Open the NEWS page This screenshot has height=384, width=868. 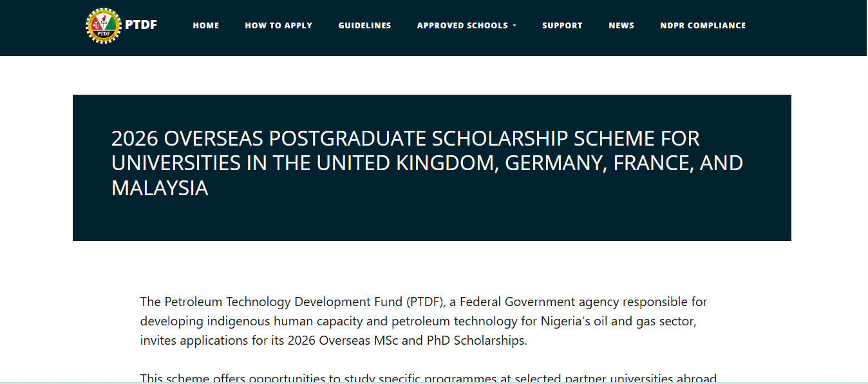click(621, 26)
